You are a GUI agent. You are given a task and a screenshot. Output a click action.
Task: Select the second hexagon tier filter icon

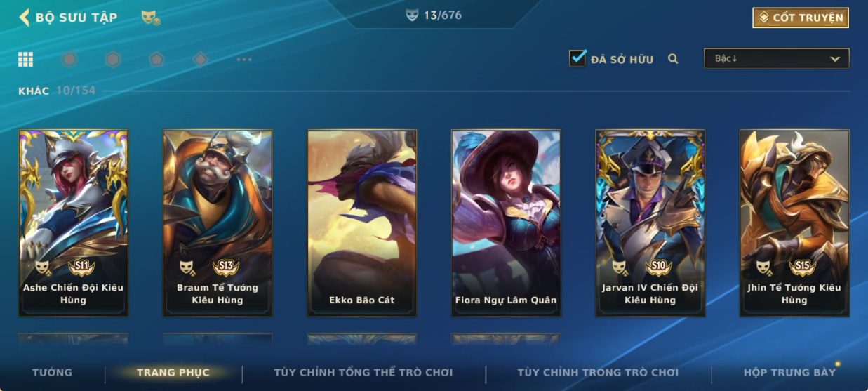pos(113,60)
